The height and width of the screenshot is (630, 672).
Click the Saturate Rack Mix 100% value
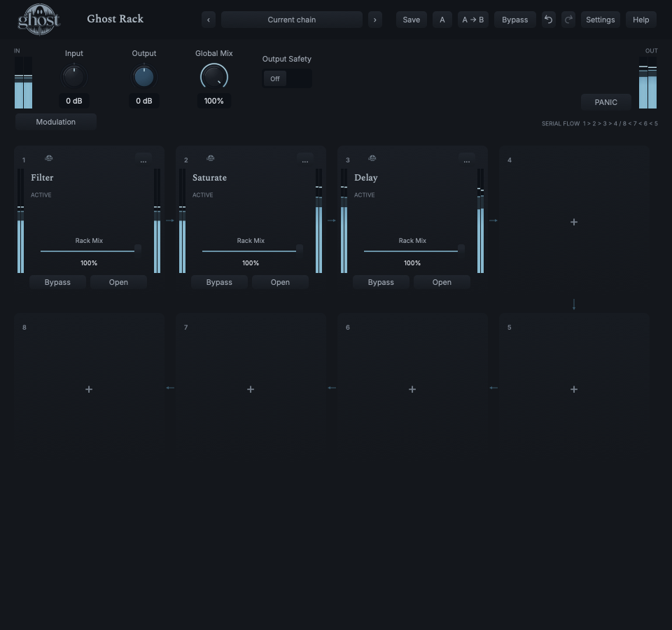(251, 262)
